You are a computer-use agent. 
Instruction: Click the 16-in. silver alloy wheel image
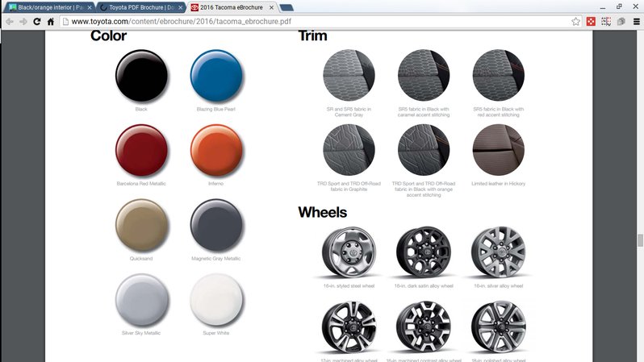pos(499,252)
